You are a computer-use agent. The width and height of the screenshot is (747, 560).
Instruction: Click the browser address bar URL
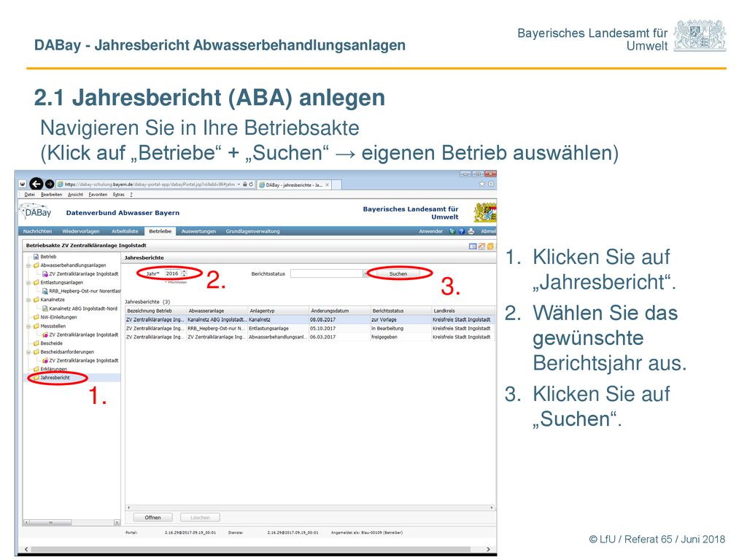pos(149,184)
